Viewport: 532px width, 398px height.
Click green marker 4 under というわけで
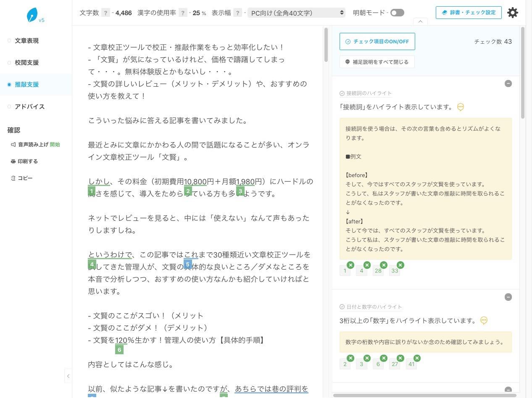(x=92, y=264)
